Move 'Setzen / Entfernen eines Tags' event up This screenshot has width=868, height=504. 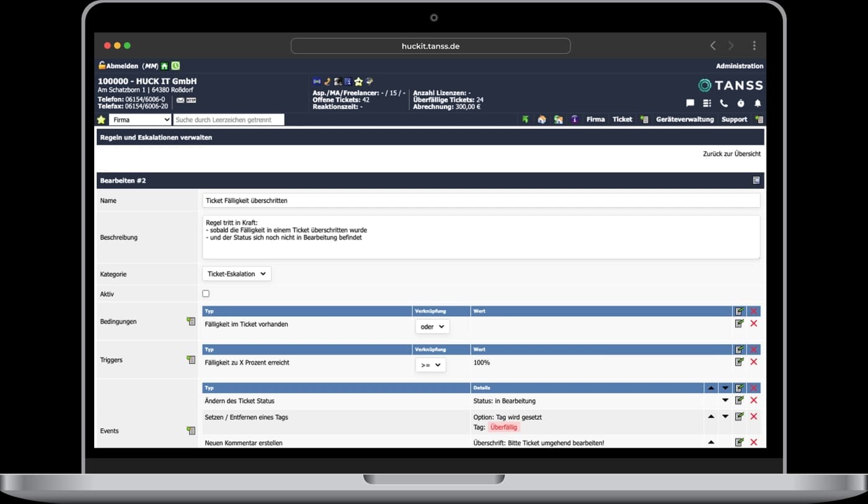(711, 417)
